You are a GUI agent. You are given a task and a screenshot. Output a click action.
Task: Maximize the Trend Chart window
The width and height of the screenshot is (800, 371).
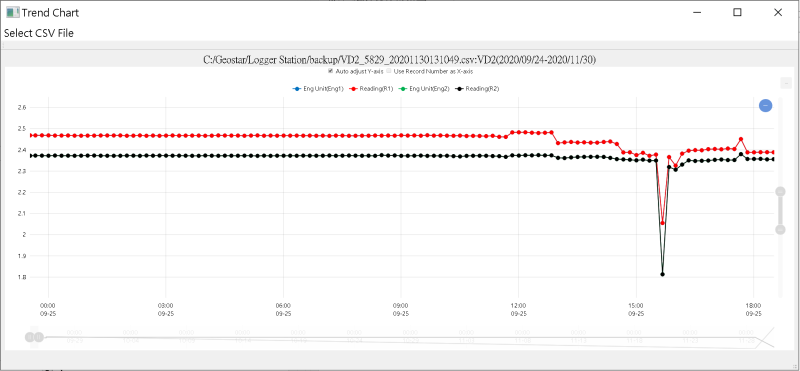737,12
